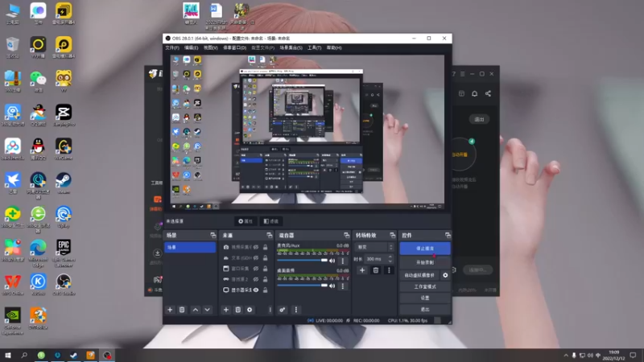Float the Scenes (场景) dock panel
644x362 pixels.
213,235
